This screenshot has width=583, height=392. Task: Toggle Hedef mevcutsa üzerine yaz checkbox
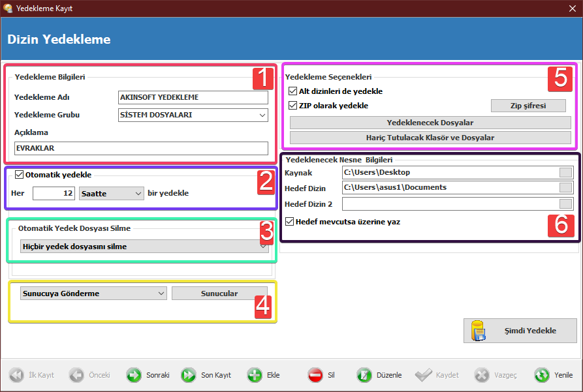(x=290, y=222)
